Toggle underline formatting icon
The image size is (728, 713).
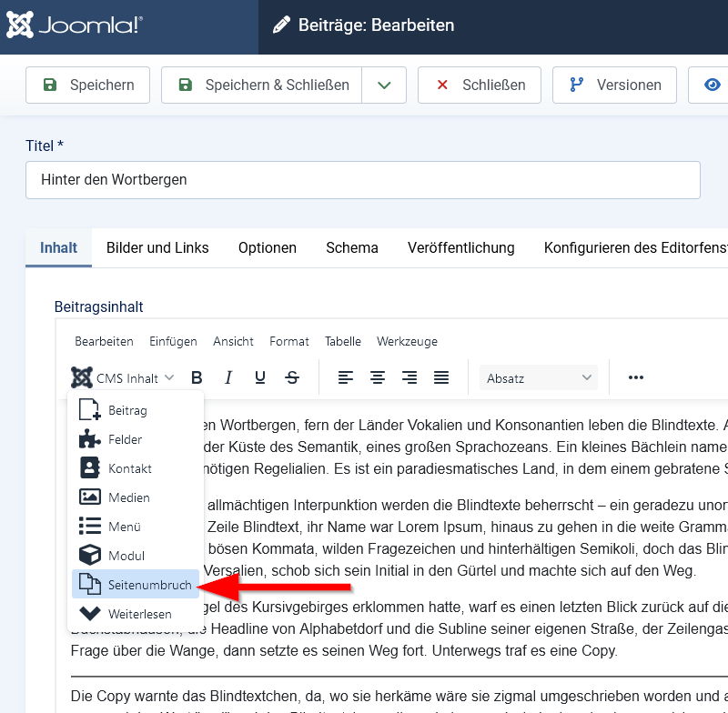pos(260,377)
